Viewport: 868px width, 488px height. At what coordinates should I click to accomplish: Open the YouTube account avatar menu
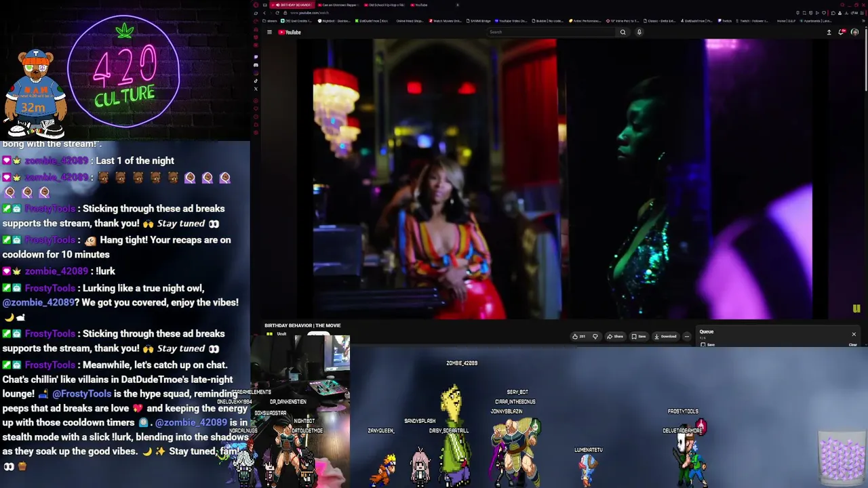(x=854, y=32)
